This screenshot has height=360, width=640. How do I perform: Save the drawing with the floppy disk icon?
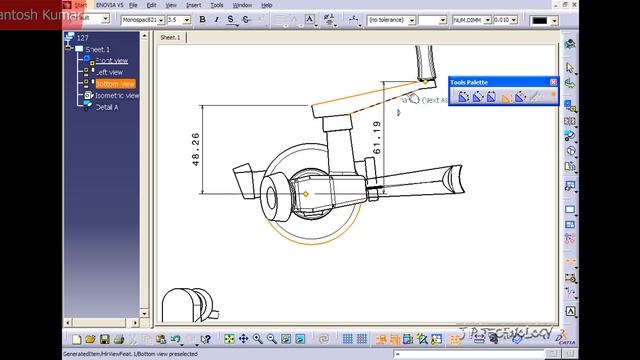pyautogui.click(x=104, y=339)
